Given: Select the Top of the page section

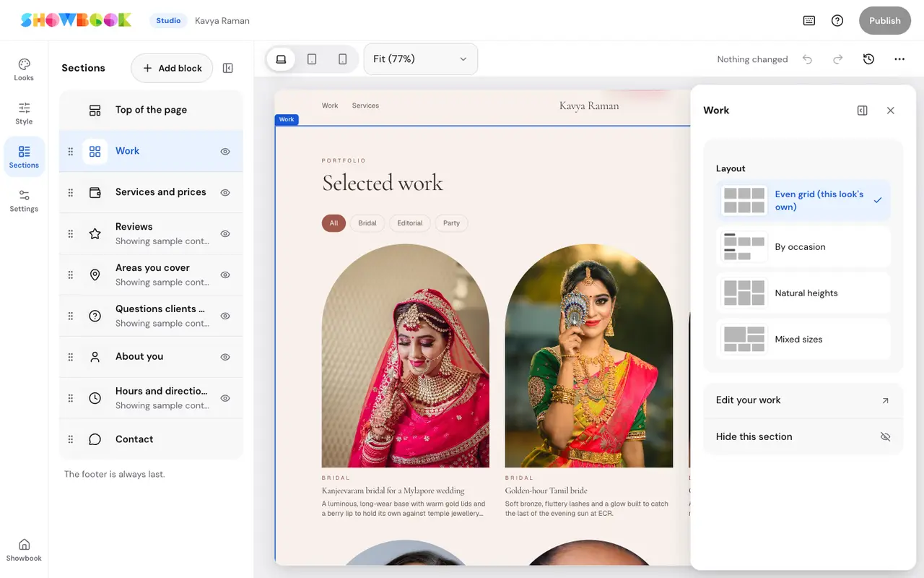Looking at the screenshot, I should [151, 111].
